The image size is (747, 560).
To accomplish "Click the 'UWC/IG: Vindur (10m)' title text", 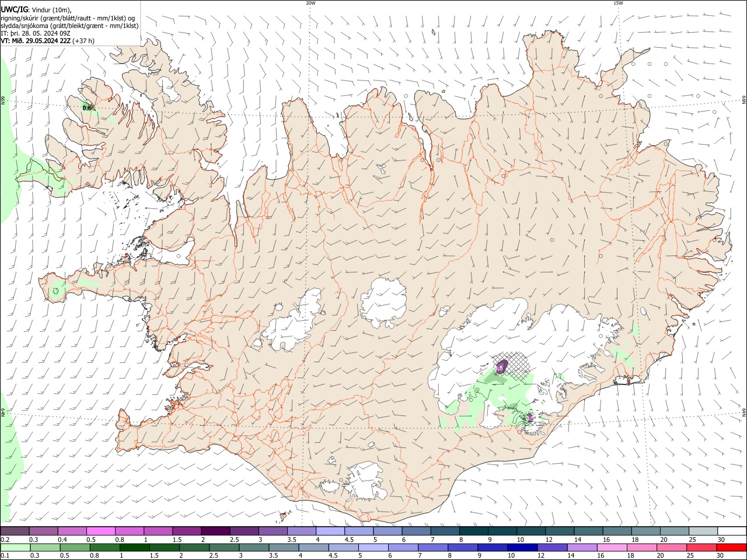I will click(x=36, y=9).
